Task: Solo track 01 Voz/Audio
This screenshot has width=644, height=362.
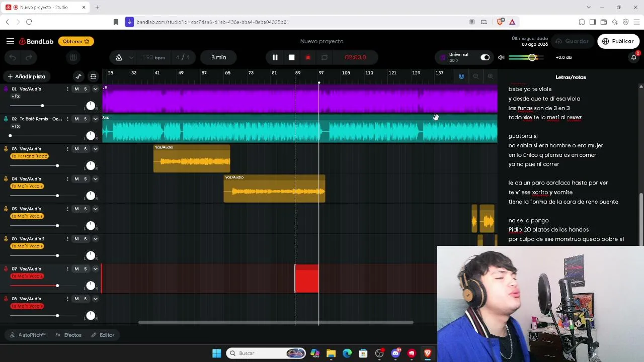Action: coord(85,89)
